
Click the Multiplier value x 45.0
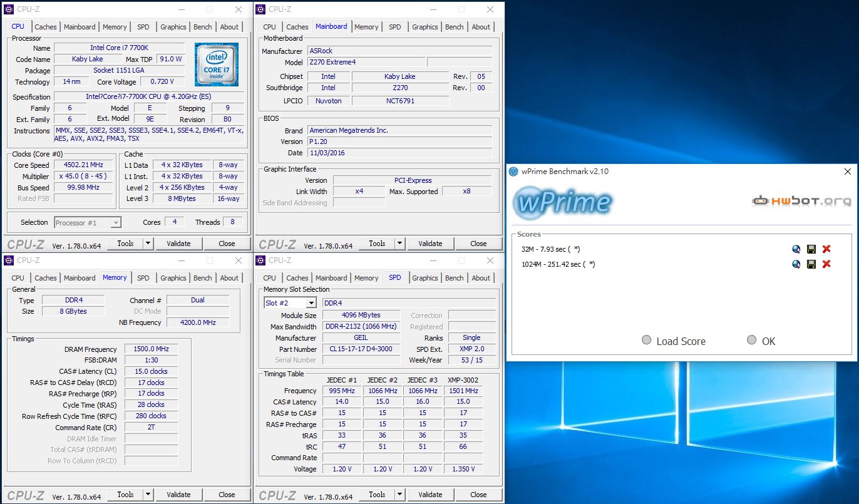[x=83, y=177]
